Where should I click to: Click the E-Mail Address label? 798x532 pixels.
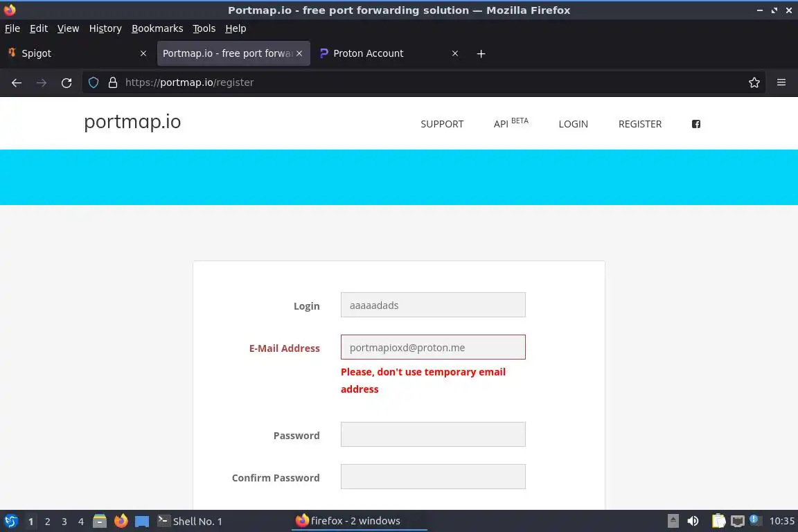285,348
